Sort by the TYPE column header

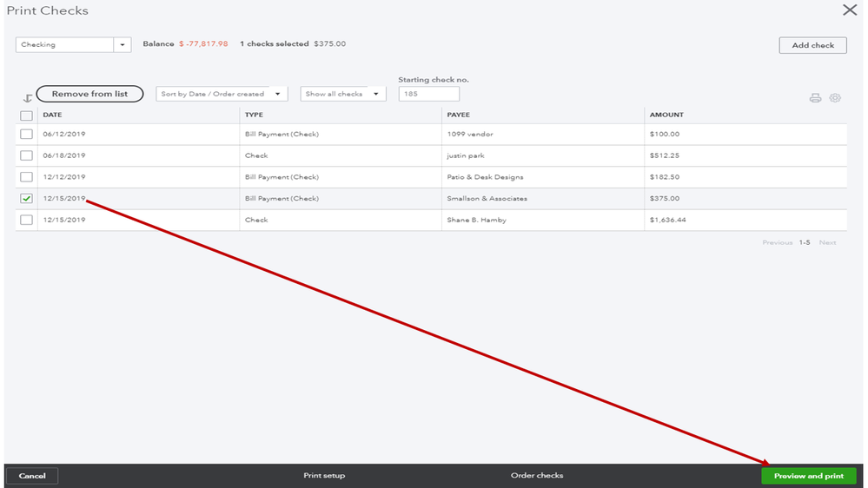click(254, 115)
